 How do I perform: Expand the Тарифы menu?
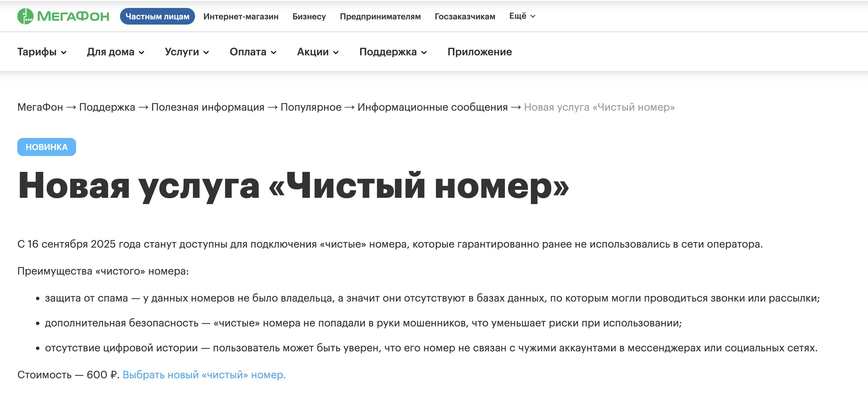pos(42,52)
